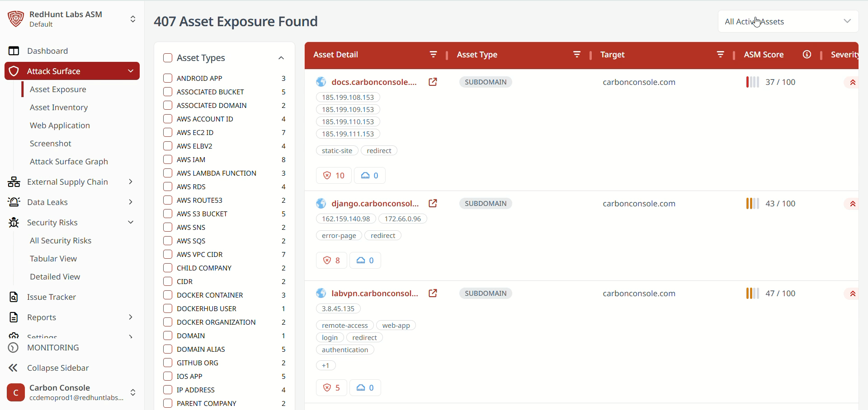Click the 10 issues button for docs.carbonconsole
This screenshot has height=410, width=868.
coord(334,175)
